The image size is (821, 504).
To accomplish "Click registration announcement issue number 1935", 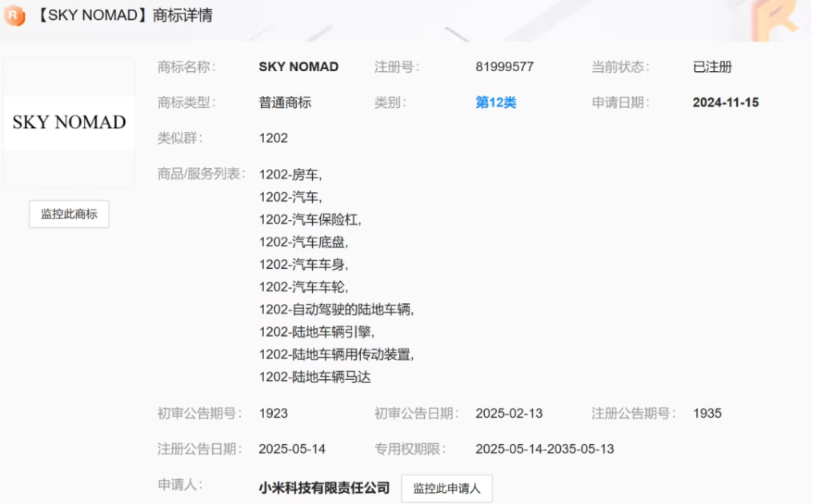I will coord(707,414).
